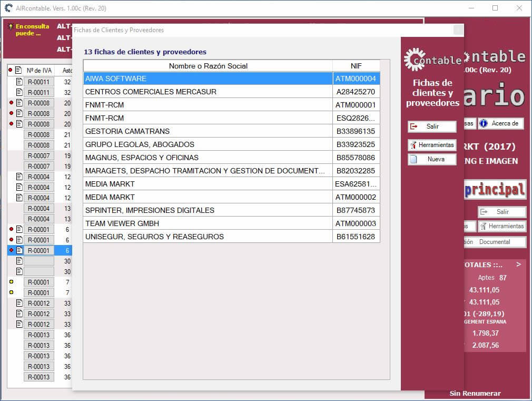Viewport: 532px width, 401px height.
Task: Click NIF cell B82032285
Action: coord(356,171)
